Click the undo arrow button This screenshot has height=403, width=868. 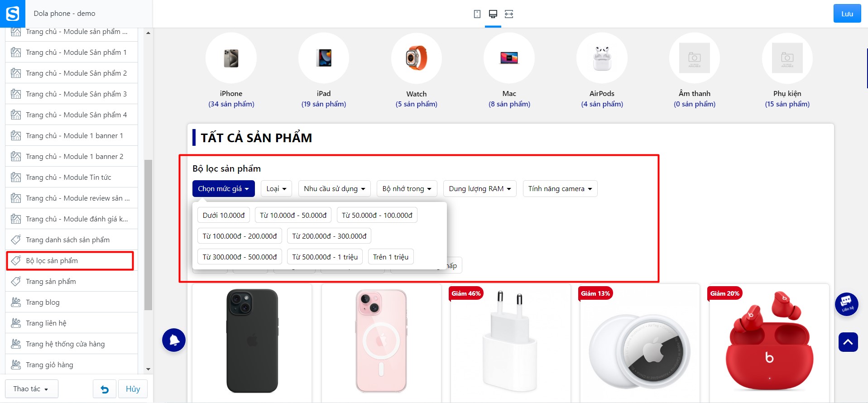coord(105,389)
